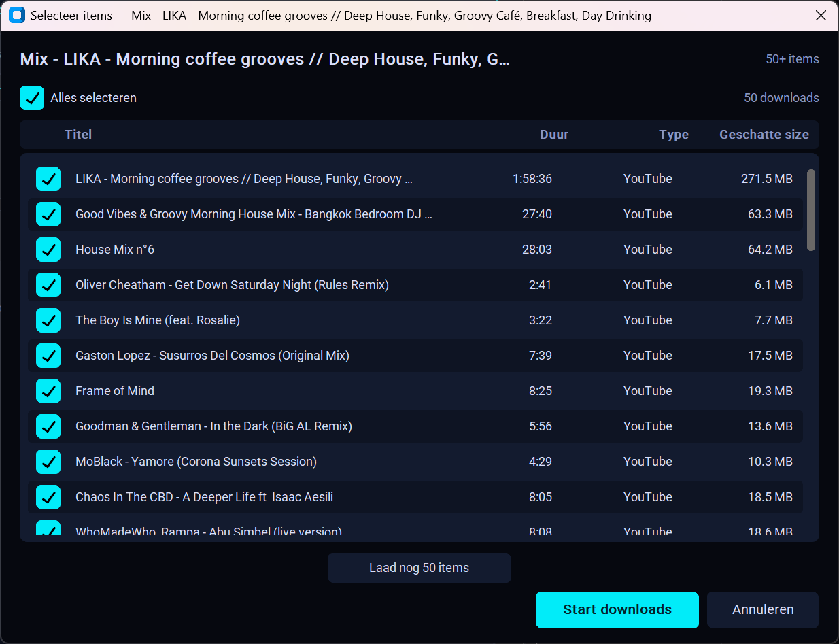The width and height of the screenshot is (839, 644).
Task: Toggle the Alles selecteren checkbox
Action: tap(32, 98)
